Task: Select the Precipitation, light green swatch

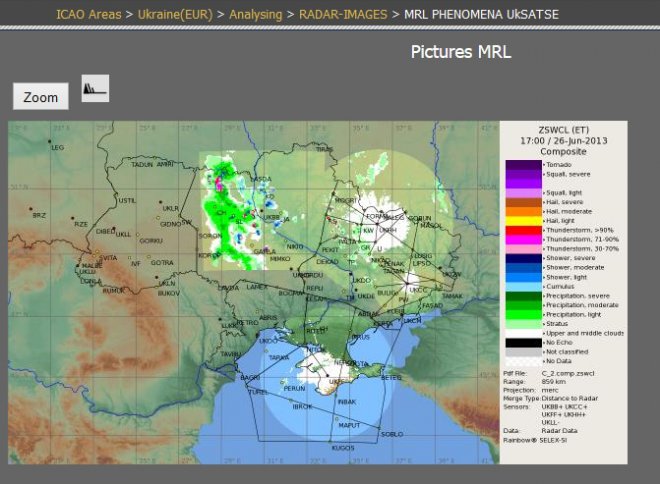Action: click(522, 315)
